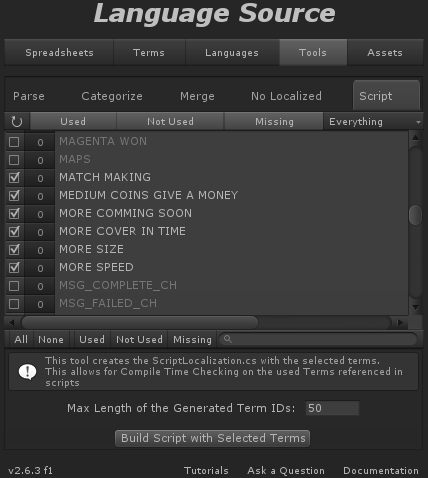This screenshot has height=478, width=428.
Task: Click the horizontal scroll left arrow
Action: (x=11, y=322)
